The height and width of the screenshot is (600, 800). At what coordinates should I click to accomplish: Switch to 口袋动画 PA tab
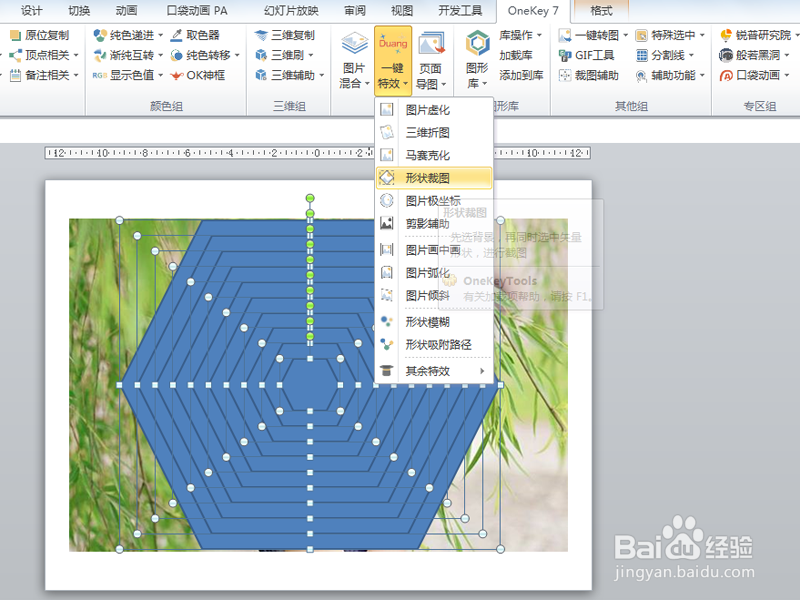tap(197, 10)
